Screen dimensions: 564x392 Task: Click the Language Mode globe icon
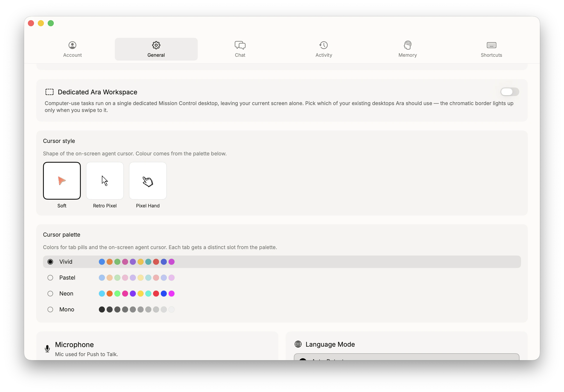[x=298, y=344]
